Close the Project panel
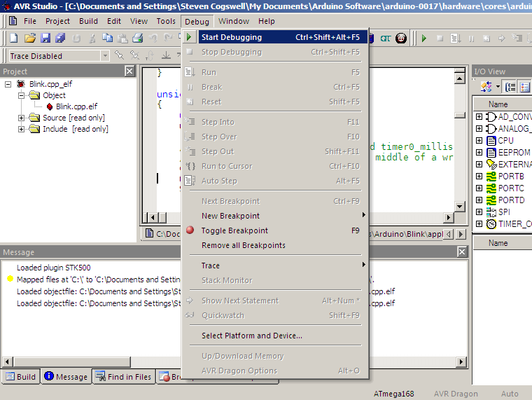The height and width of the screenshot is (400, 532). pyautogui.click(x=129, y=71)
